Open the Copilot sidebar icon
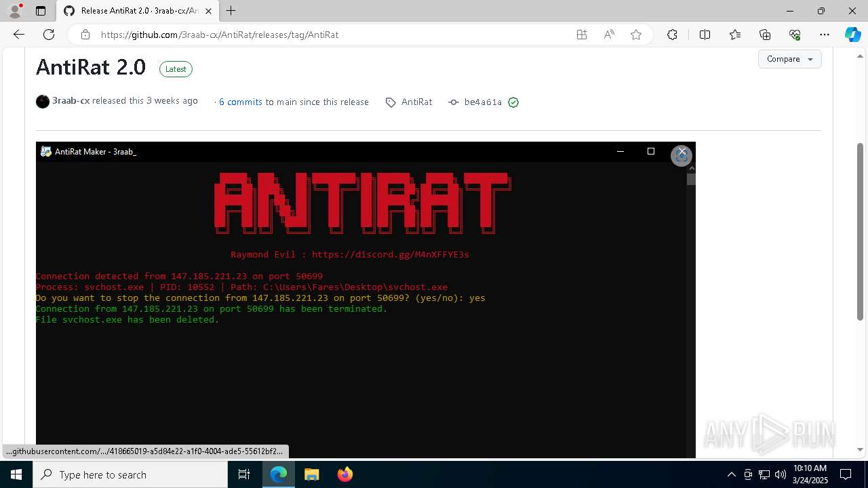 tap(852, 35)
